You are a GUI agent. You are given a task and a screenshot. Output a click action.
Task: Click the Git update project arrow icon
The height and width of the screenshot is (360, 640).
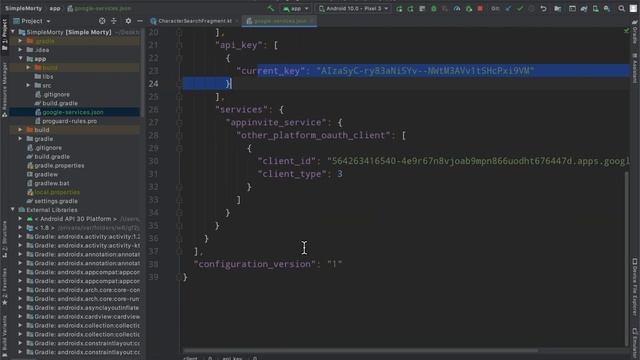(508, 9)
